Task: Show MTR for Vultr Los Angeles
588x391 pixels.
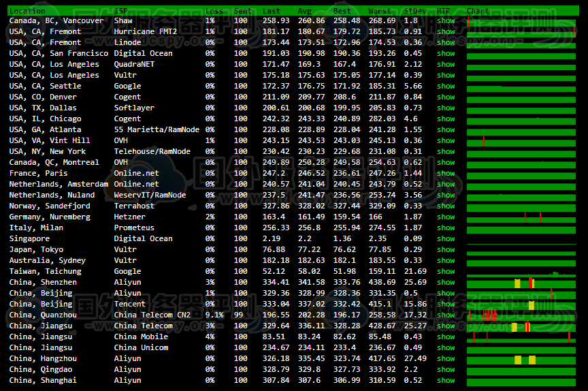Action: (x=446, y=75)
